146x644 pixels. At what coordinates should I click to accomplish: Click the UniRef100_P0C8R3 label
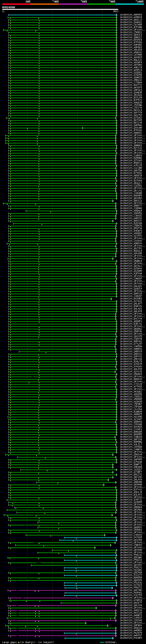[x=131, y=638]
